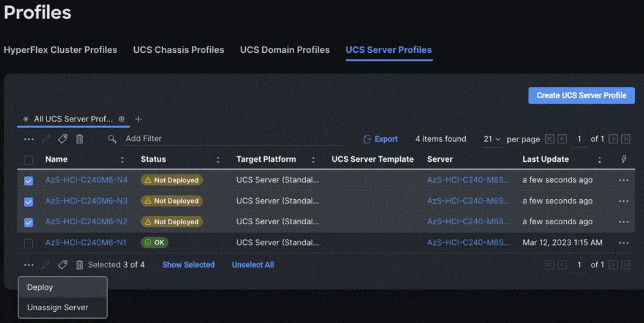
Task: Open row actions ellipsis for AzS-HCI-C240M6-N4
Action: (623, 180)
